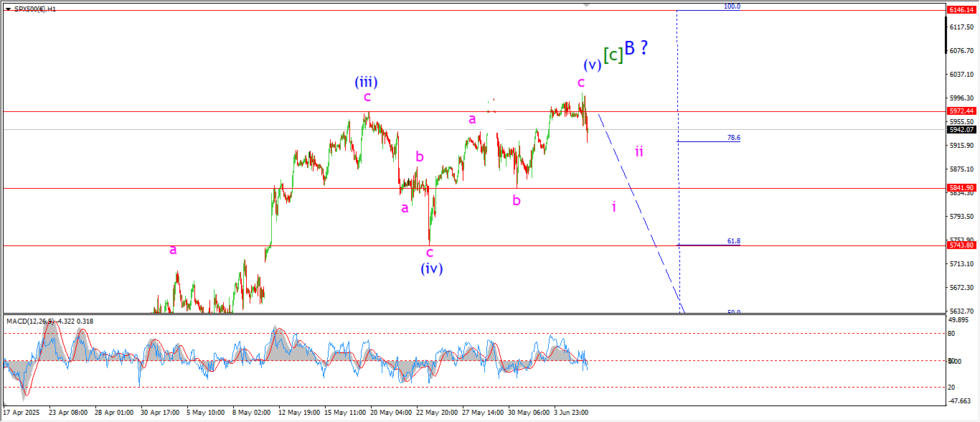Image resolution: width=980 pixels, height=422 pixels.
Task: Select the magenta 'ii' projection label
Action: 639,151
